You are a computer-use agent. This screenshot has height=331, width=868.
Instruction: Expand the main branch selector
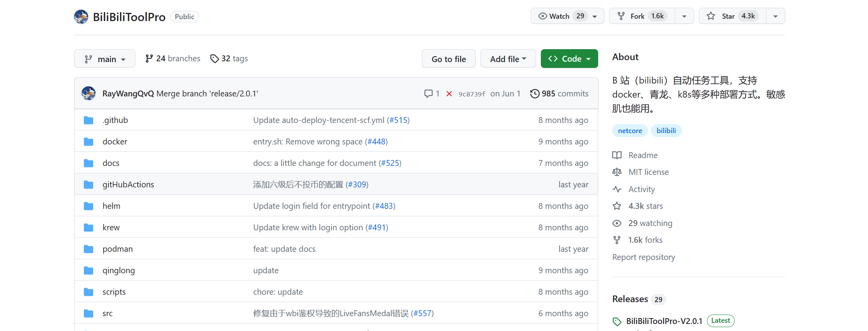105,59
